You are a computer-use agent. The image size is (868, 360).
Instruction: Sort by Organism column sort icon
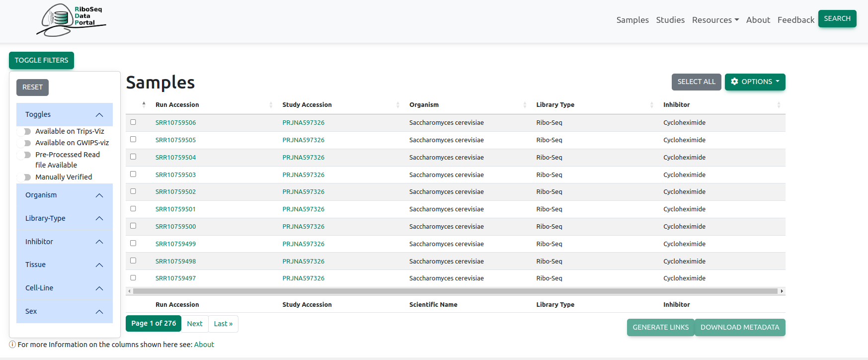pyautogui.click(x=525, y=105)
